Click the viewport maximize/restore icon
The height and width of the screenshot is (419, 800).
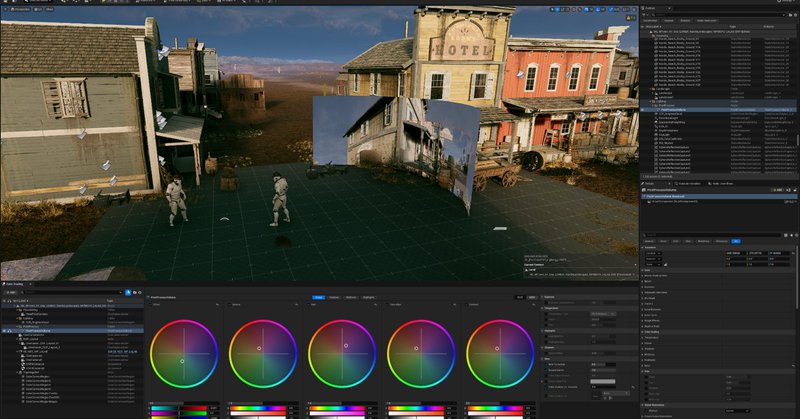634,9
